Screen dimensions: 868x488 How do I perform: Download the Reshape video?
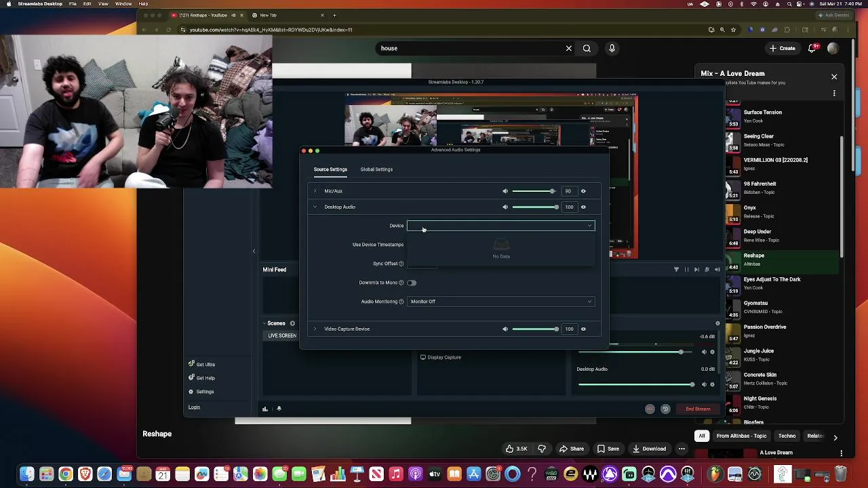[649, 449]
